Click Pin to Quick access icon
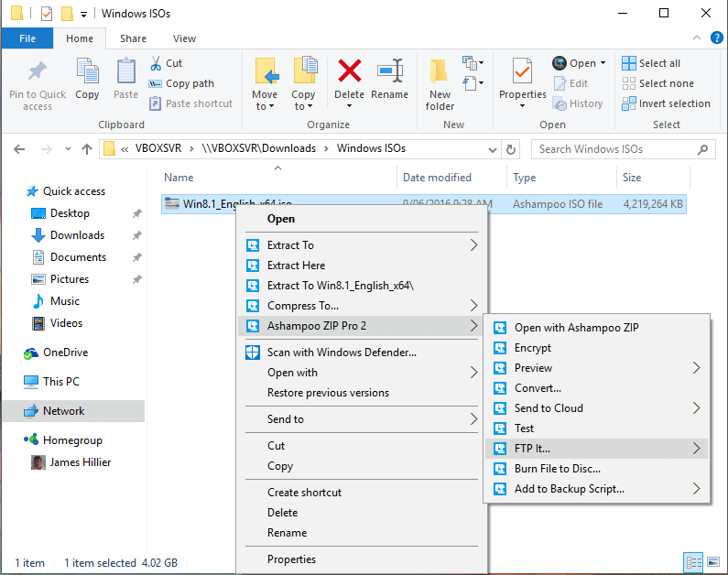 coord(38,71)
